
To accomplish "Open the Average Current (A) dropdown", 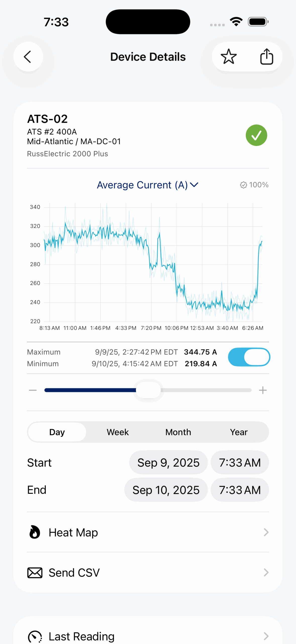I will click(x=147, y=185).
